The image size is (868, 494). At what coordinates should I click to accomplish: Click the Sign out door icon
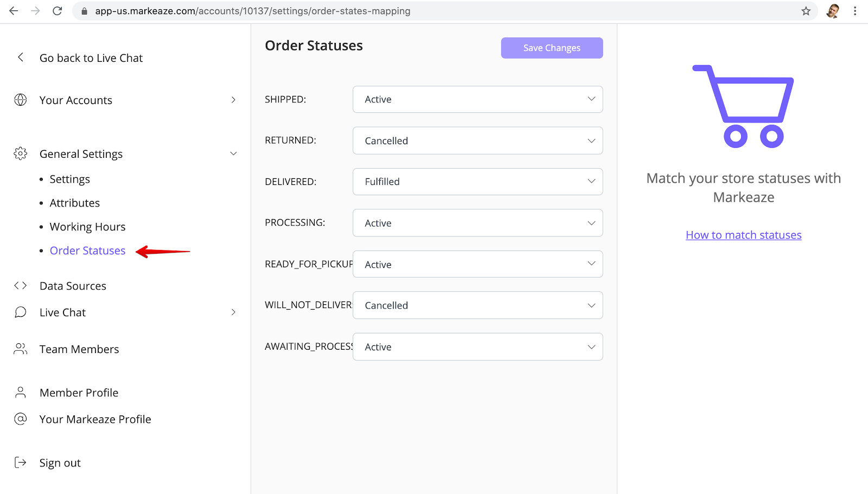tap(21, 463)
